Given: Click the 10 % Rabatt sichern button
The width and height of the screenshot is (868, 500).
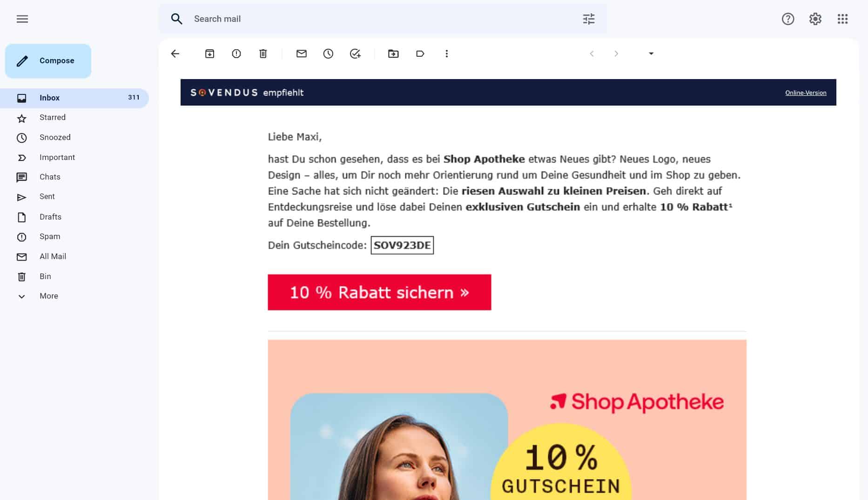Looking at the screenshot, I should click(x=379, y=292).
